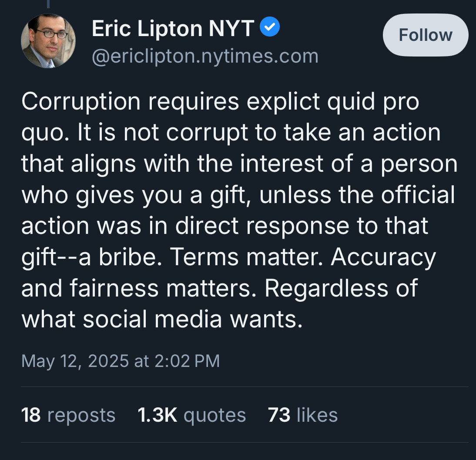Click the thread connector line above avatar

48,4
